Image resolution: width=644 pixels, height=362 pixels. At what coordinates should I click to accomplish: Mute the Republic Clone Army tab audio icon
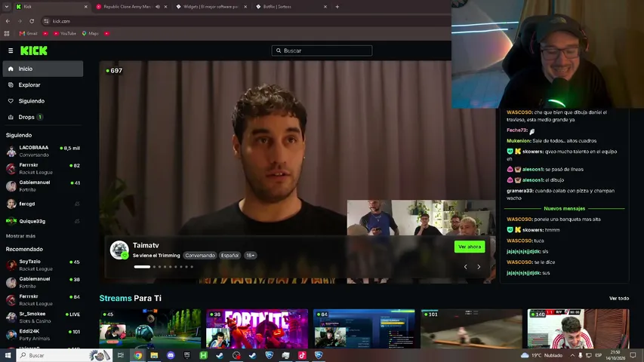(158, 7)
